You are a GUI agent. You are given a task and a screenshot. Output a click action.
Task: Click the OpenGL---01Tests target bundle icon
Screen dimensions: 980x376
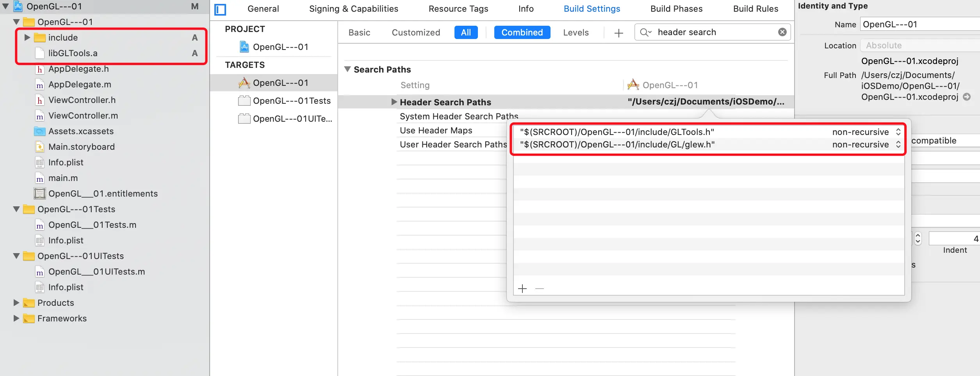point(244,101)
